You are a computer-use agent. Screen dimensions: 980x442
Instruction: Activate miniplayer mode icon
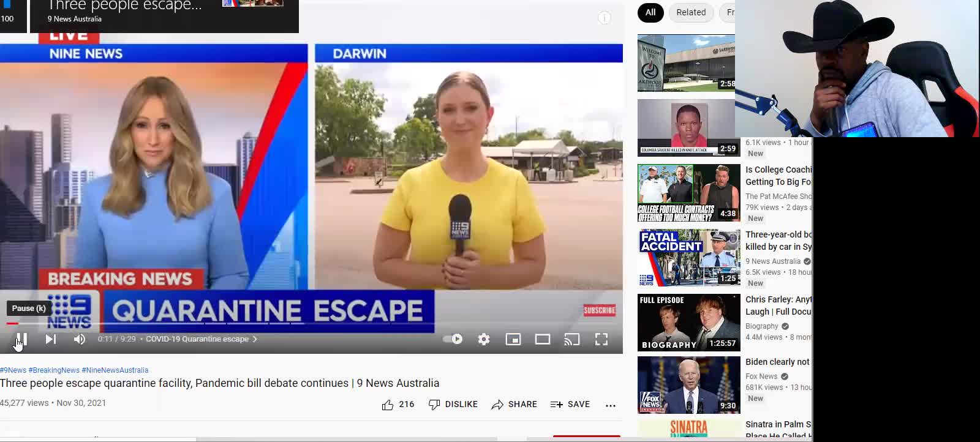(x=513, y=339)
